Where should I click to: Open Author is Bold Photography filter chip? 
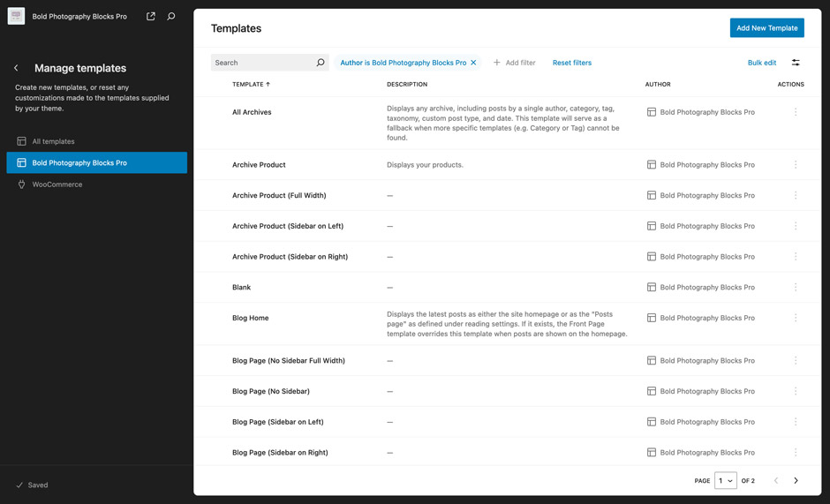pos(403,63)
